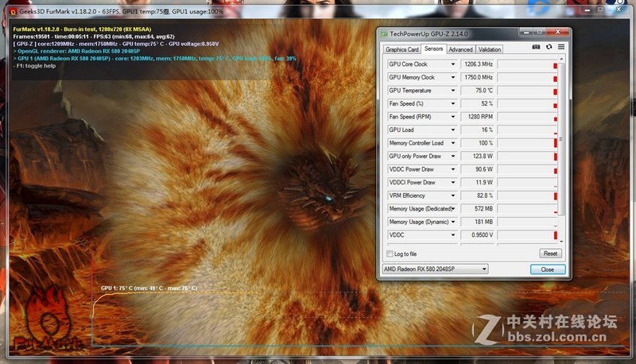The width and height of the screenshot is (636, 364).
Task: Click the OpenGL renderer line in FurMark
Action: coord(76,52)
